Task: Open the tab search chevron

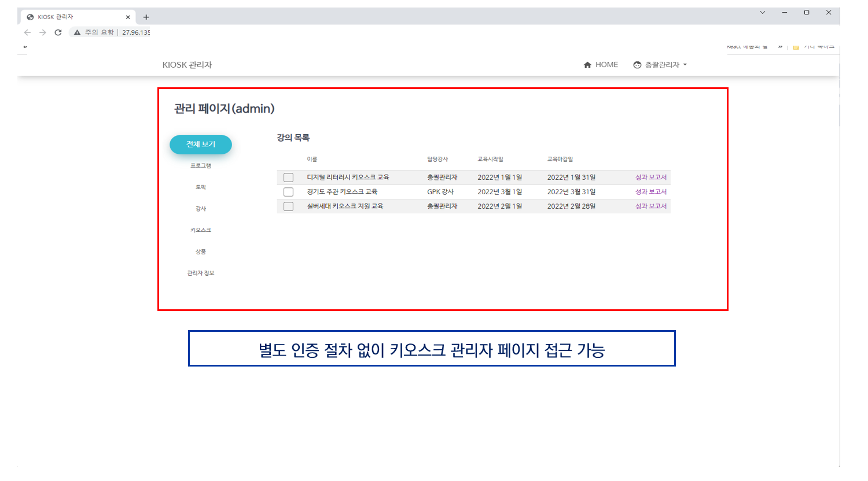Action: click(x=763, y=12)
